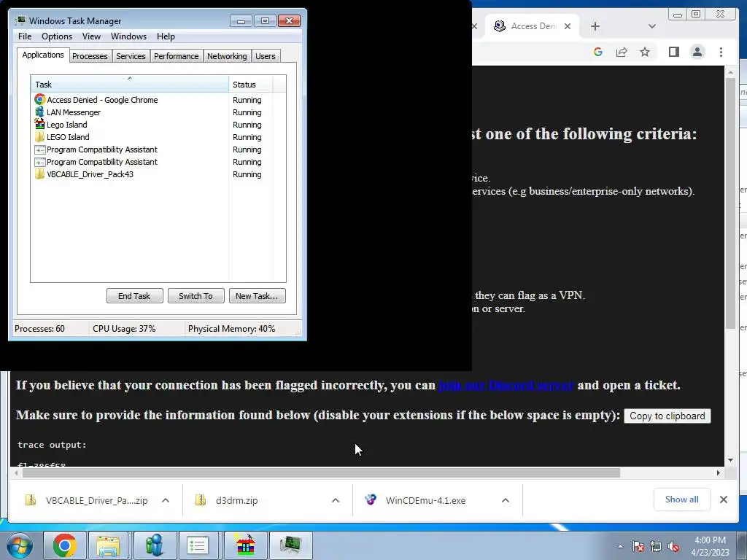This screenshot has width=747, height=560.
Task: Show hidden tray icons
Action: click(620, 546)
